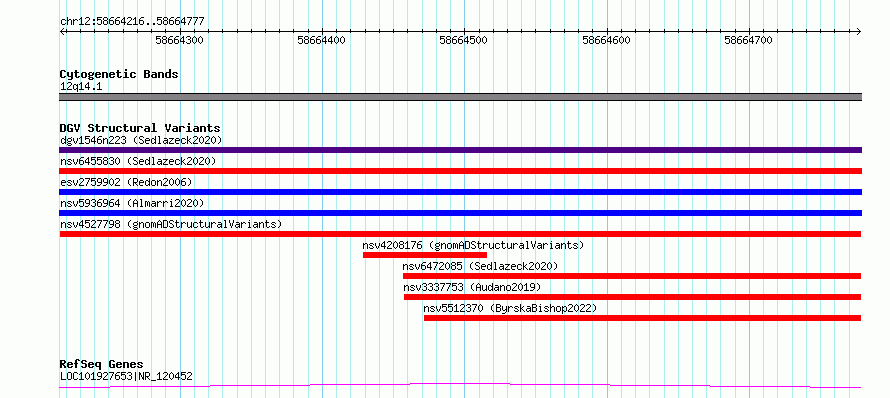Click the red nsv4527798 variant bar
The image size is (890, 398).
tap(460, 234)
